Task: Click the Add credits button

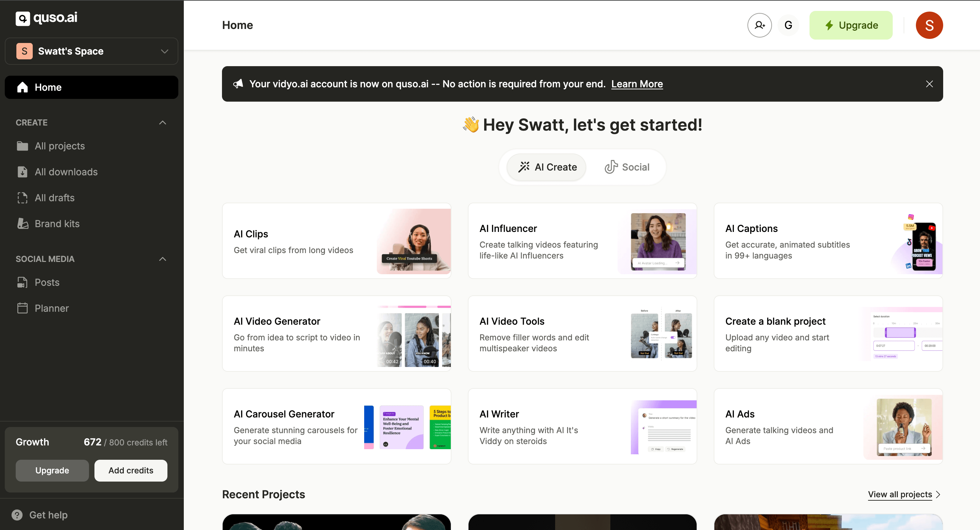Action: (x=131, y=470)
